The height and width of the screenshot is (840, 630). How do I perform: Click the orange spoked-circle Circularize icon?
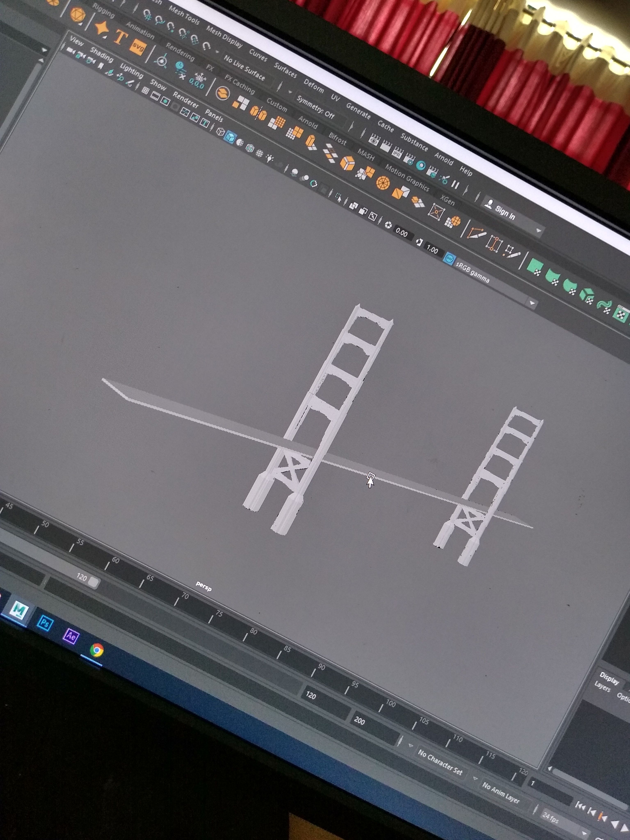pos(383,183)
